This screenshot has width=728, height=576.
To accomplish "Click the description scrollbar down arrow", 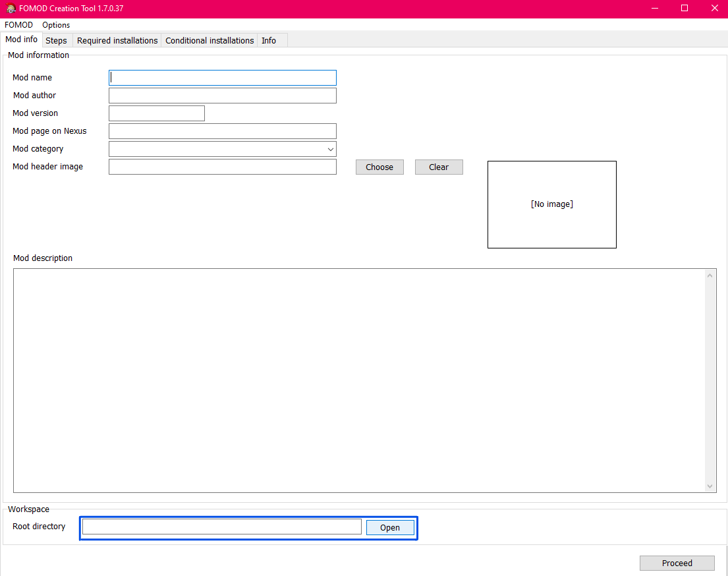I will [x=710, y=486].
